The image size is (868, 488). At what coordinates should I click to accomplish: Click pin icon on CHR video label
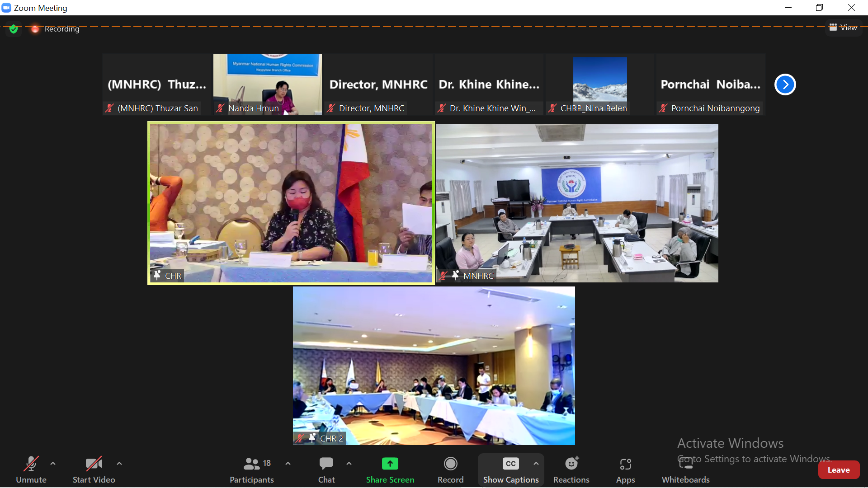157,275
